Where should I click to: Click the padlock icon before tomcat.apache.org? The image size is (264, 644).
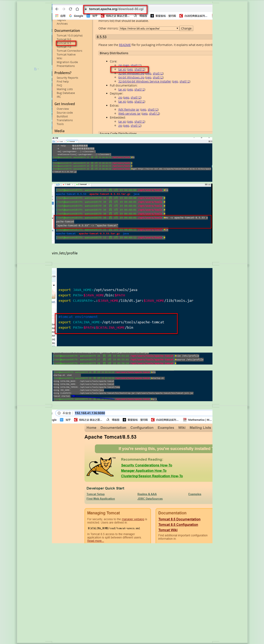click(x=85, y=9)
